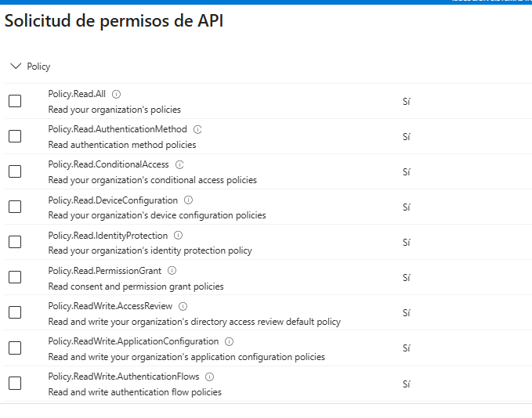View info for Policy.ReadWrite.ApplicationConfiguration
Viewport: 532px width, 418px height.
[230, 342]
